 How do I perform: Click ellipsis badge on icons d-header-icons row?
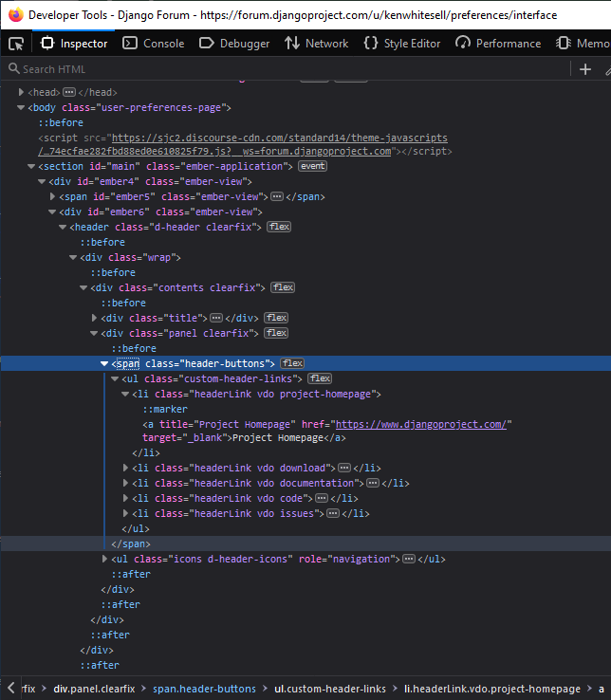[408, 559]
